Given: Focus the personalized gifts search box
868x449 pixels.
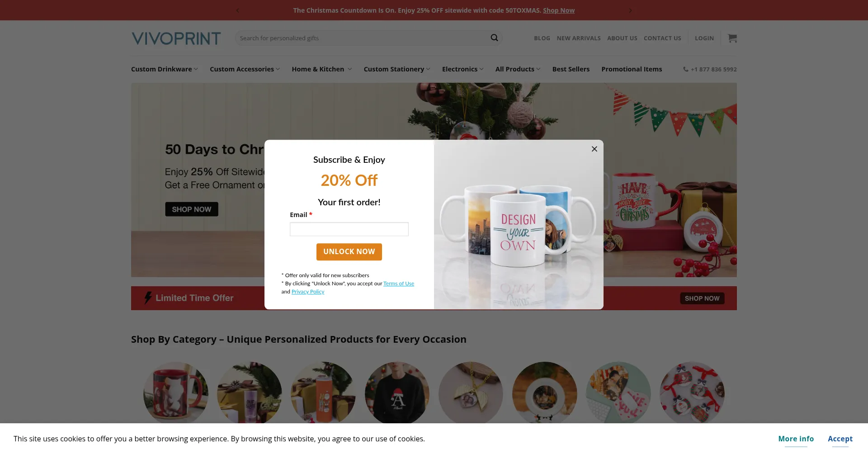Looking at the screenshot, I should click(x=362, y=38).
